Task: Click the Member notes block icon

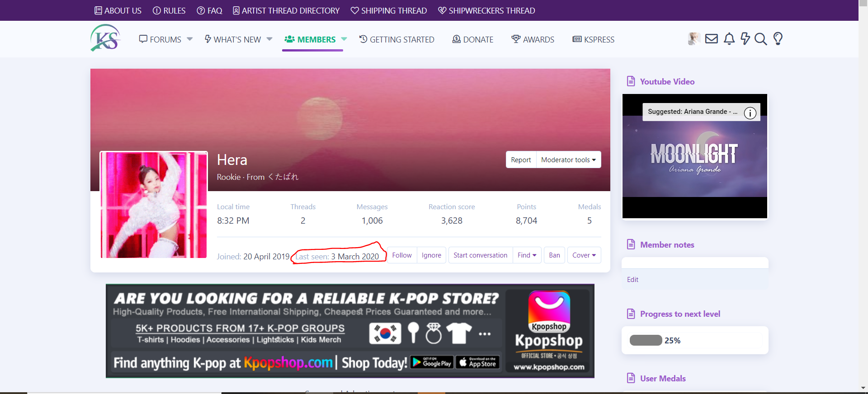Action: pos(631,244)
